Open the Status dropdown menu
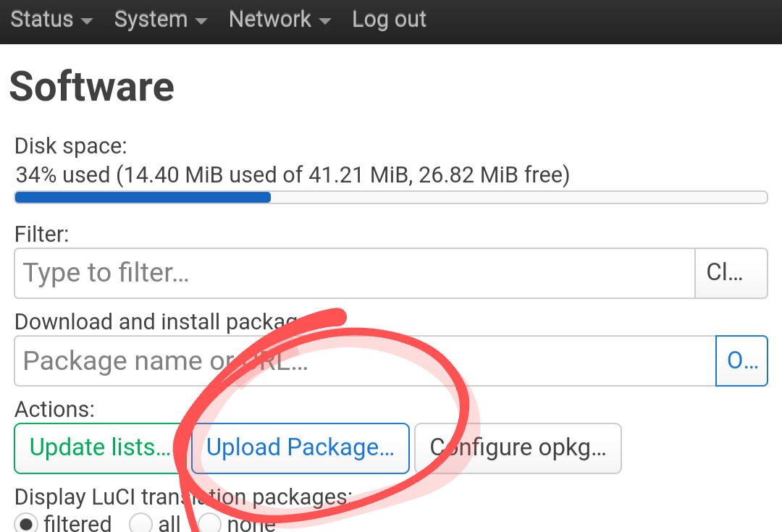The width and height of the screenshot is (782, 532). (51, 20)
